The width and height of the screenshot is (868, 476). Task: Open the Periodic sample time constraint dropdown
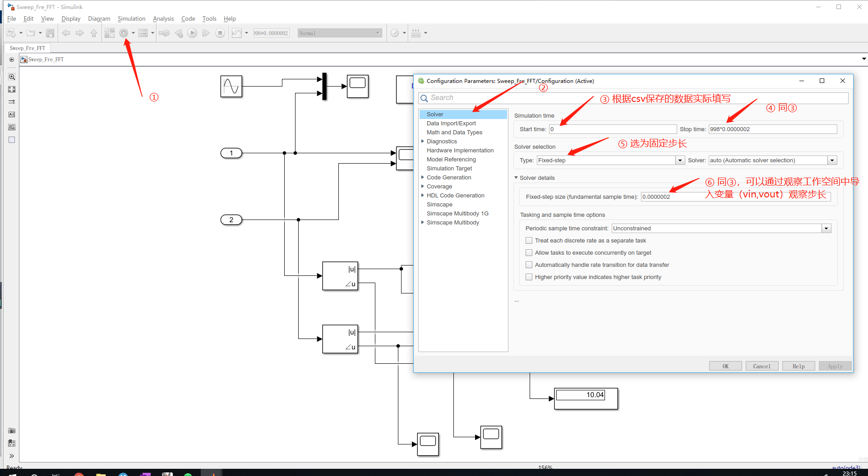826,228
